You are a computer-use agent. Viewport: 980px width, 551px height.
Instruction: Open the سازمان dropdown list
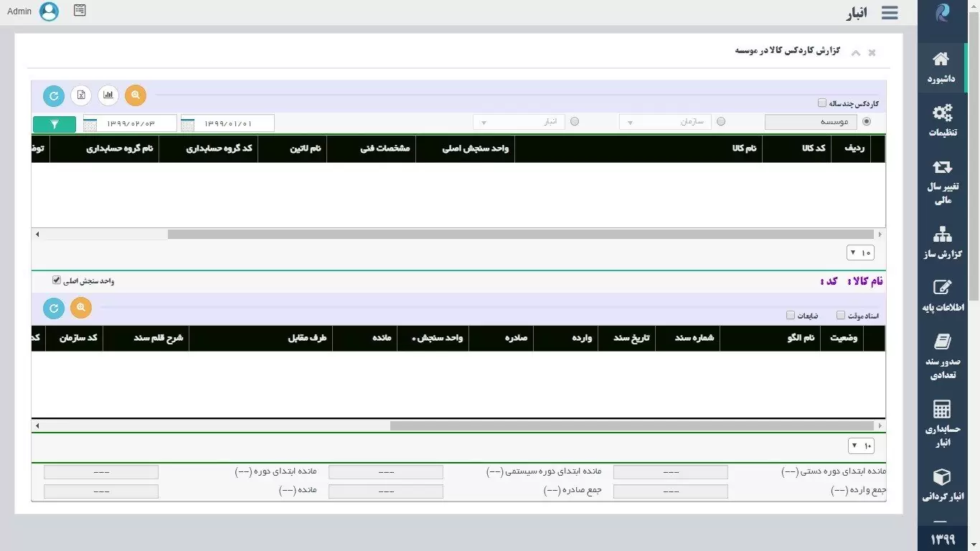(665, 123)
